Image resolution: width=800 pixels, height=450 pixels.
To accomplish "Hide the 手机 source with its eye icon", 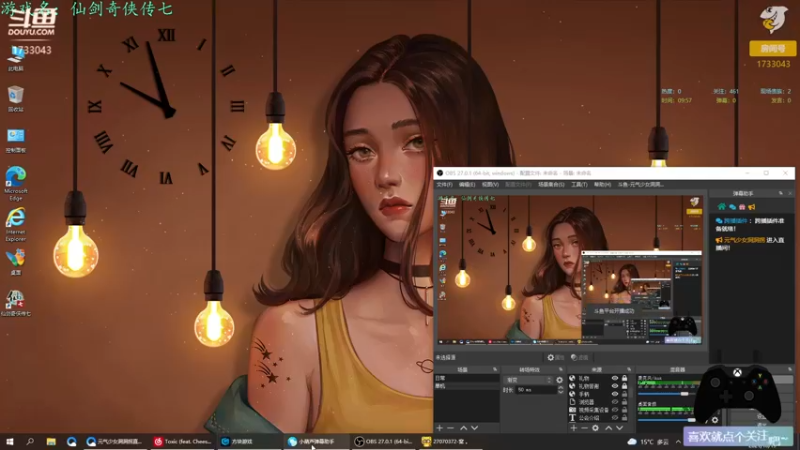I will tap(615, 394).
